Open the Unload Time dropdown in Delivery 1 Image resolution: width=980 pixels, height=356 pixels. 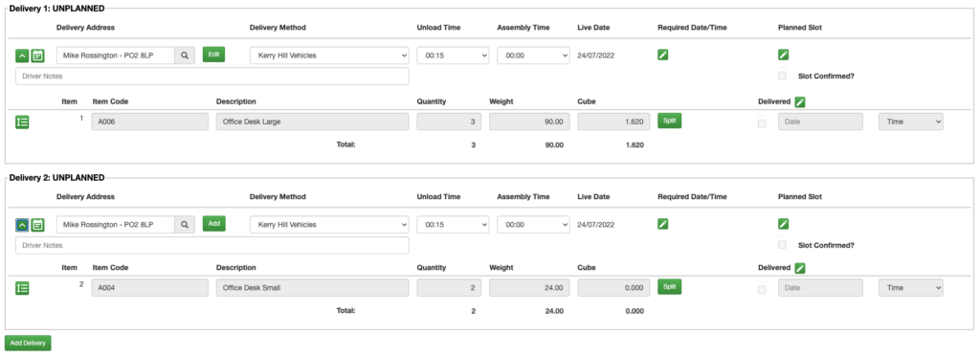click(453, 55)
